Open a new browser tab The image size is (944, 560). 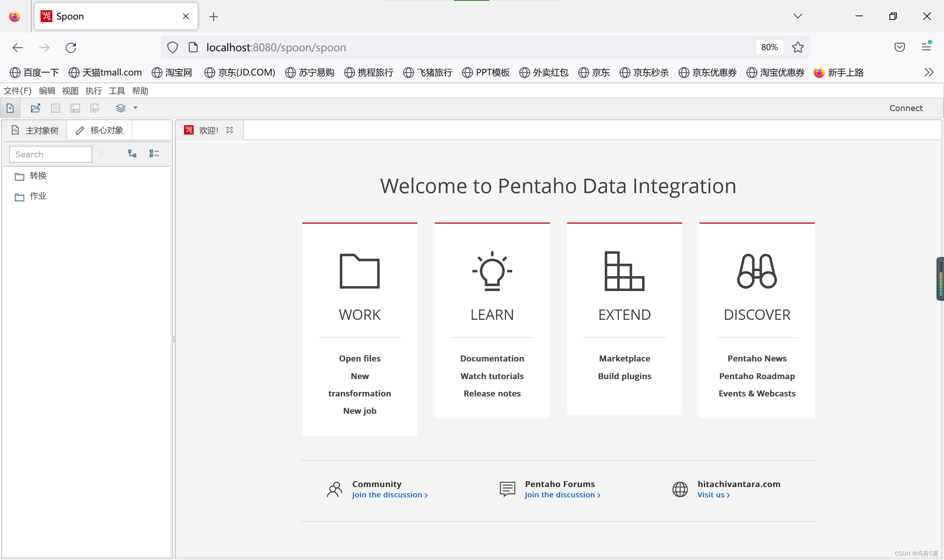(214, 16)
